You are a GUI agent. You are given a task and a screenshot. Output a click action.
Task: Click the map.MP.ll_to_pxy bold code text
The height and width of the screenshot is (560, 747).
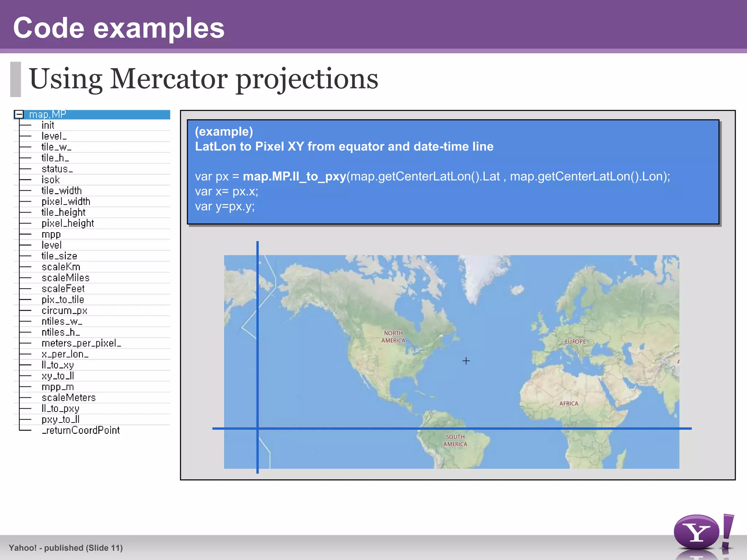pos(294,176)
